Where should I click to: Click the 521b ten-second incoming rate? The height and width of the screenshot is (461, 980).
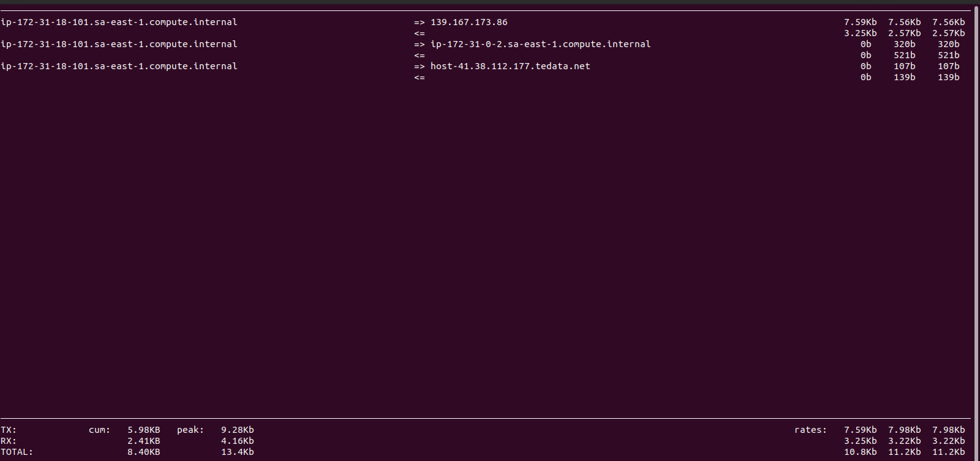click(x=905, y=55)
